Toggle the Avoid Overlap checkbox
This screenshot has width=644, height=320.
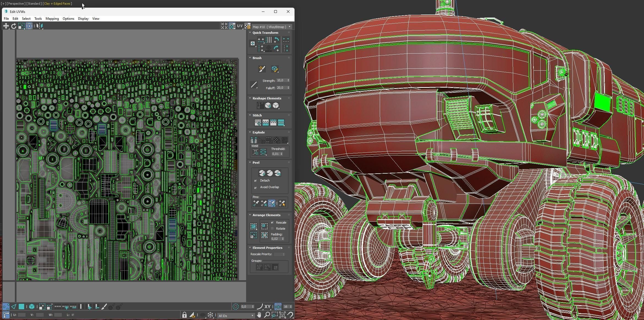point(255,187)
